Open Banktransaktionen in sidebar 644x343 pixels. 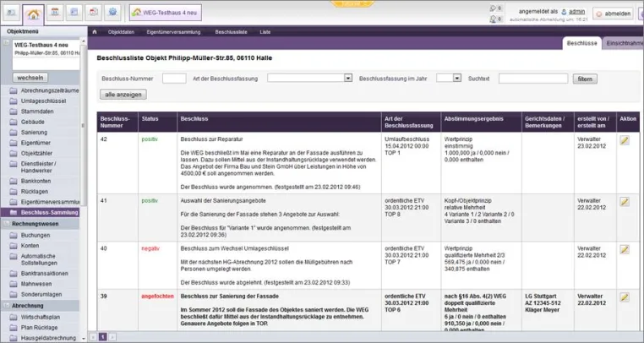tap(44, 274)
